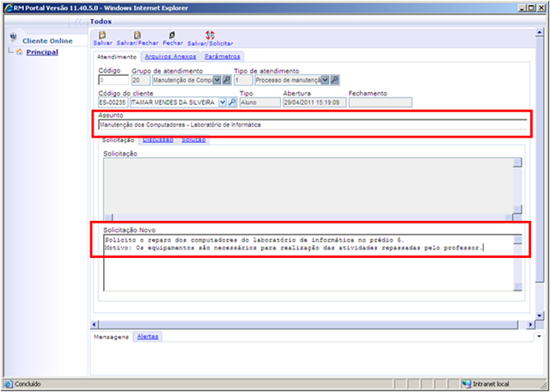The width and height of the screenshot is (550, 392).
Task: Click the Salvar/Solicitar text label
Action: (x=210, y=44)
